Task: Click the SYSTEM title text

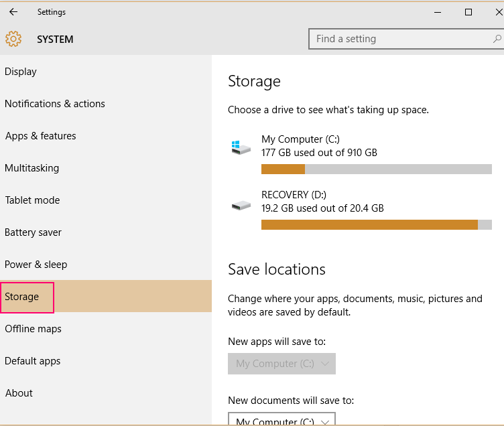Action: [55, 40]
